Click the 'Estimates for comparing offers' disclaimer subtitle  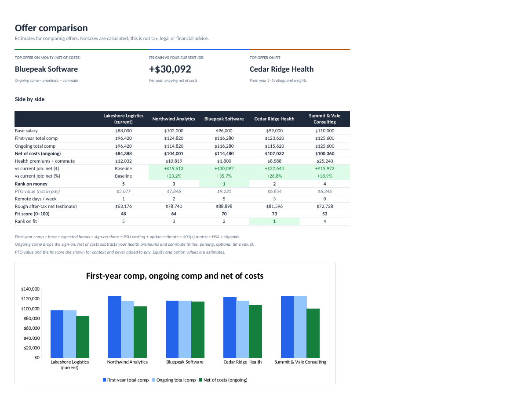pyautogui.click(x=112, y=38)
